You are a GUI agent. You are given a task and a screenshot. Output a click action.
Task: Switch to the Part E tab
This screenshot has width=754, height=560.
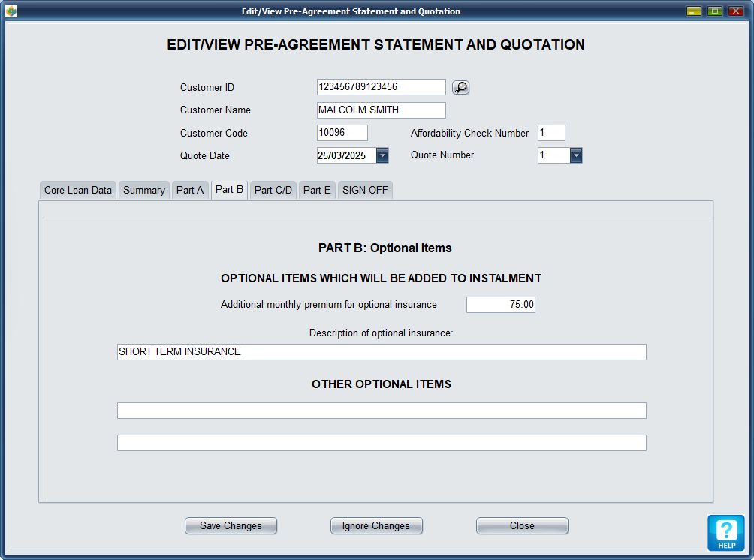click(x=317, y=190)
